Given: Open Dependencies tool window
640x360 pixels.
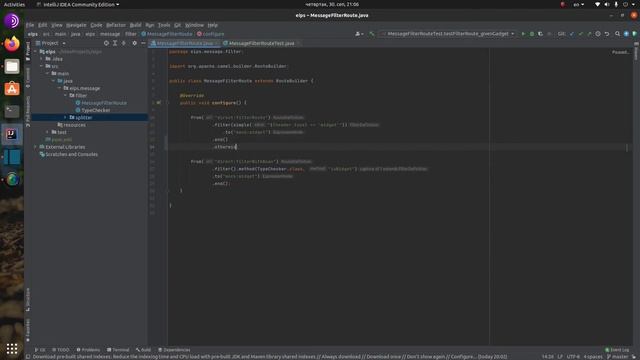Looking at the screenshot, I should (x=174, y=350).
